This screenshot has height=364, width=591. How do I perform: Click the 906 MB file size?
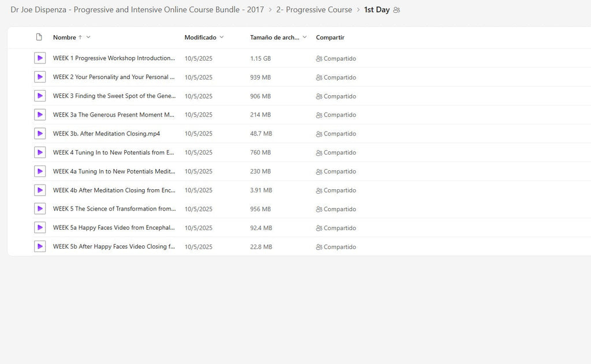tap(260, 96)
